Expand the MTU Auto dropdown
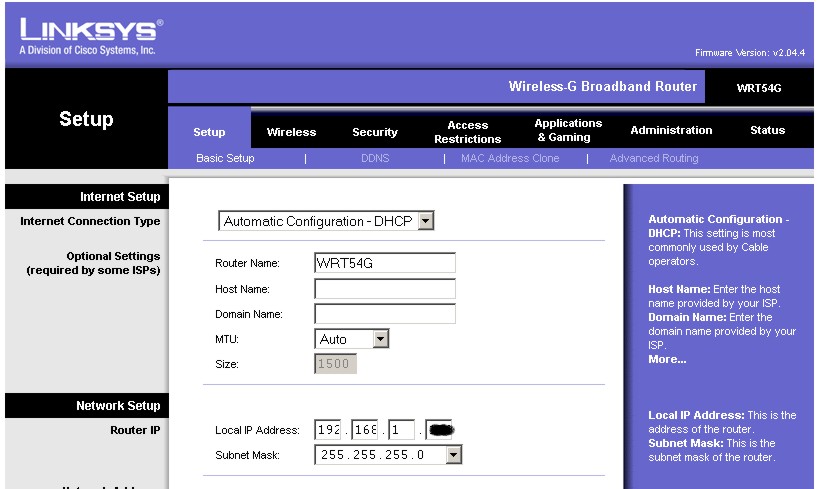 coord(351,339)
